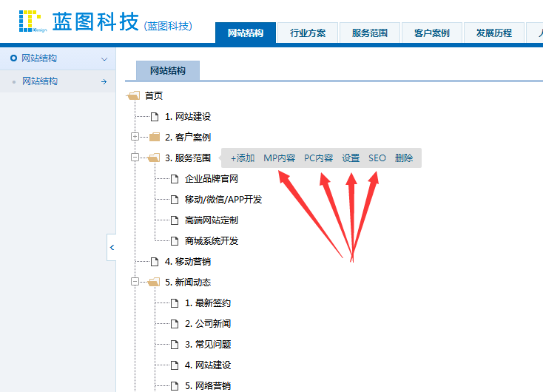Click the folder icon of 2. 客户案例
The image size is (543, 392).
tap(155, 137)
